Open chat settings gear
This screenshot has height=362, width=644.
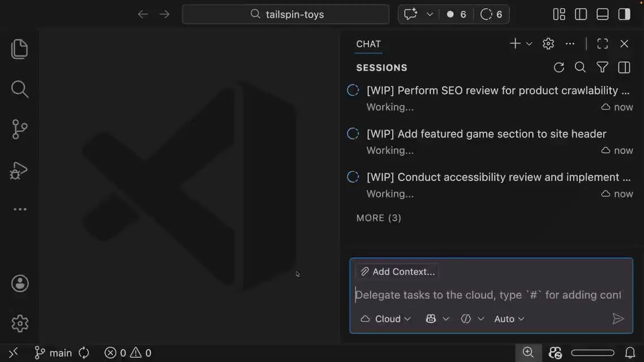click(548, 44)
